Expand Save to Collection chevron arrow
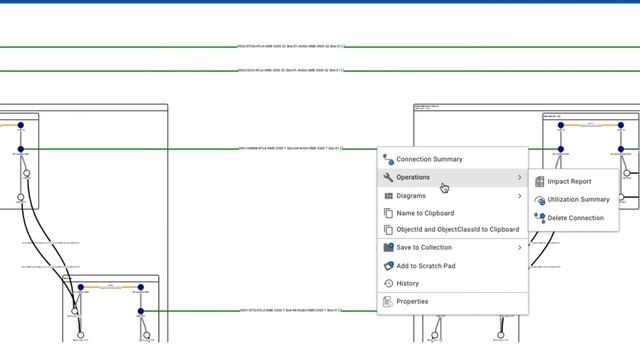640x360 pixels. (520, 247)
